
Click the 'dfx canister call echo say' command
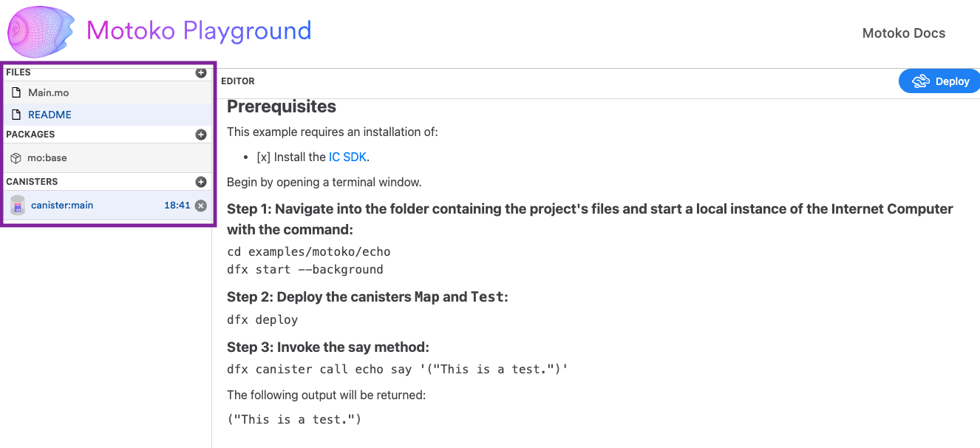[x=398, y=370]
